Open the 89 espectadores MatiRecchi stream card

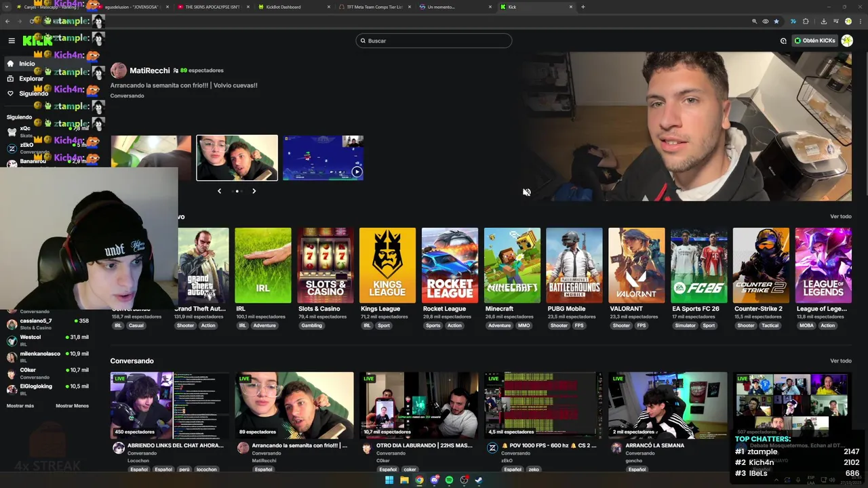point(294,405)
